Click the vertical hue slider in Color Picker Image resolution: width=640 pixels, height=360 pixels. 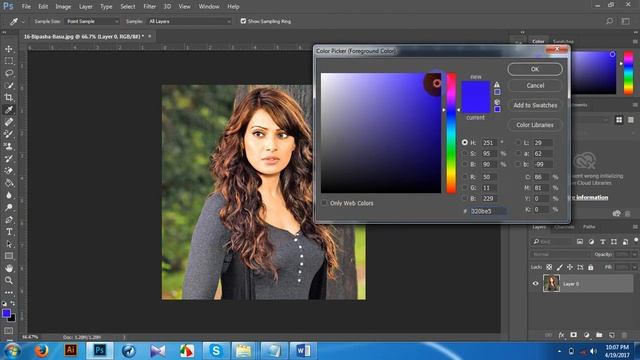[x=451, y=133]
